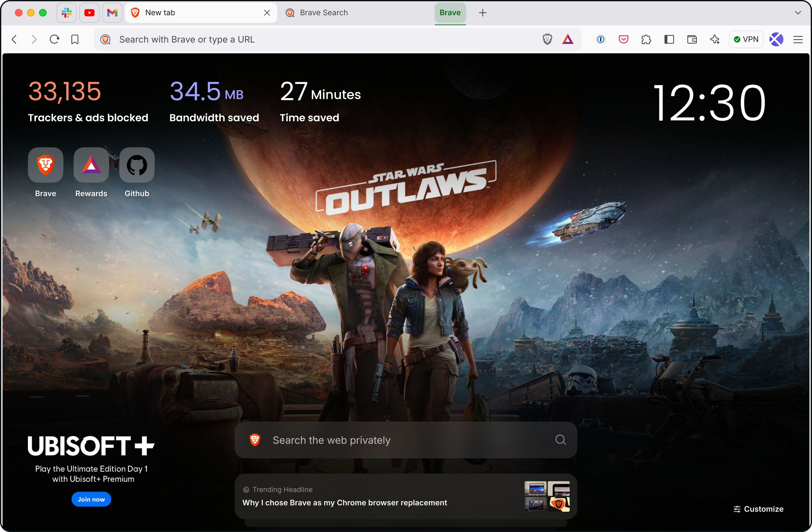Bookmark this page icon
812x532 pixels.
[75, 39]
